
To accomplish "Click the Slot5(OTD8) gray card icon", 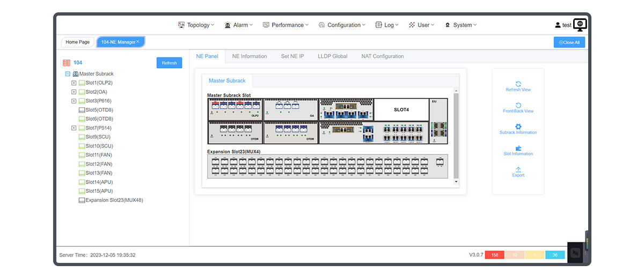I will [x=82, y=110].
